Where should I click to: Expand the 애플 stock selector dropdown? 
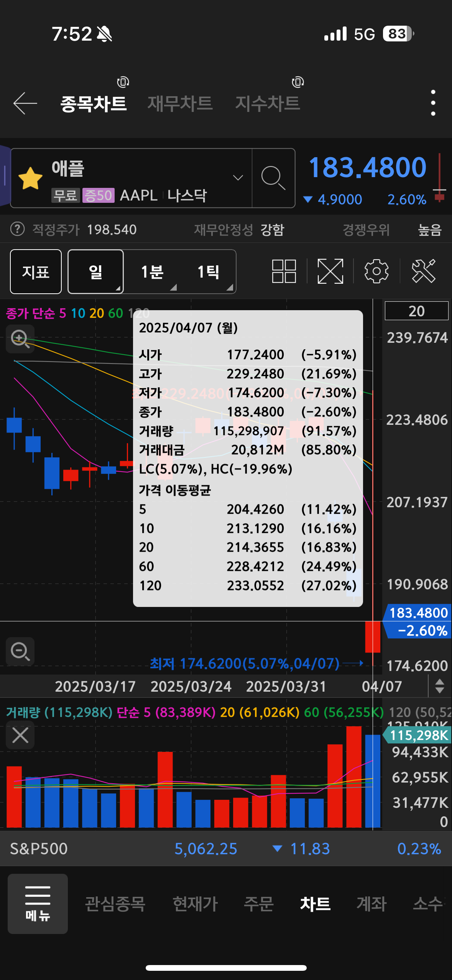pos(238,178)
